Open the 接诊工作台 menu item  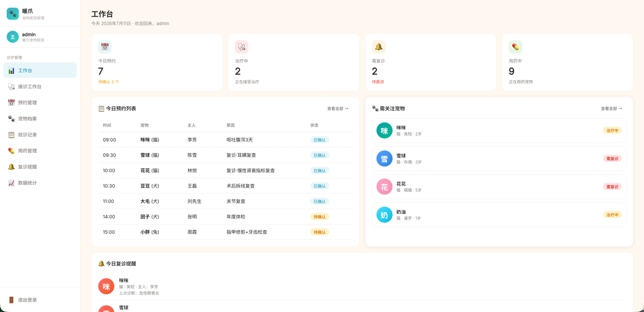tap(40, 86)
